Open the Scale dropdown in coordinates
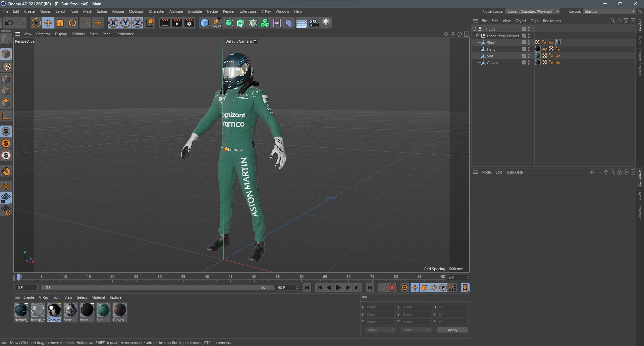 (x=417, y=330)
